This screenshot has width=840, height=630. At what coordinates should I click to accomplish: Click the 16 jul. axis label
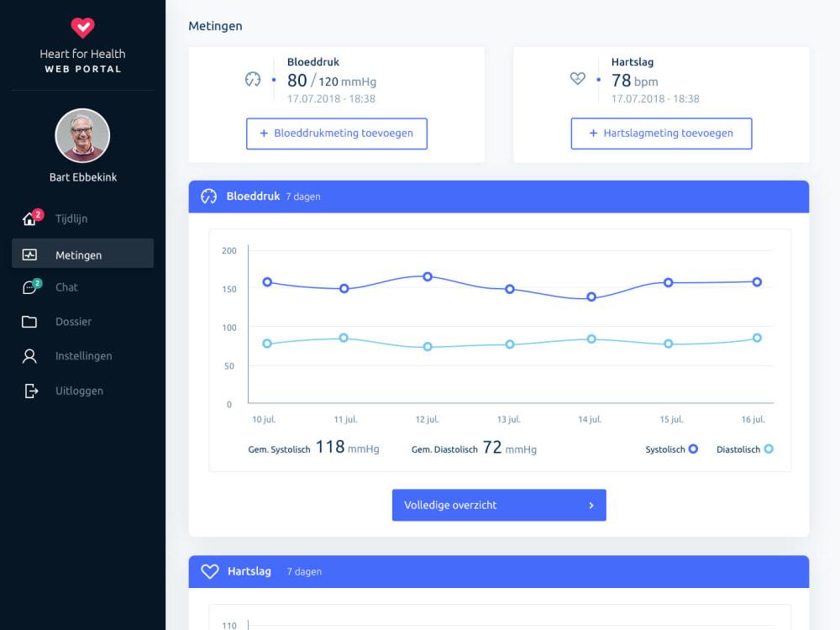tap(753, 419)
